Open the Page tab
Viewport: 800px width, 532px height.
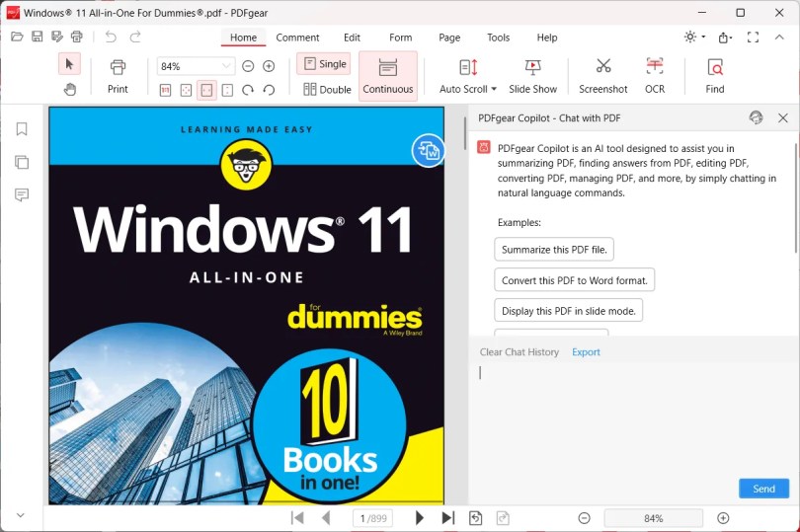(449, 38)
